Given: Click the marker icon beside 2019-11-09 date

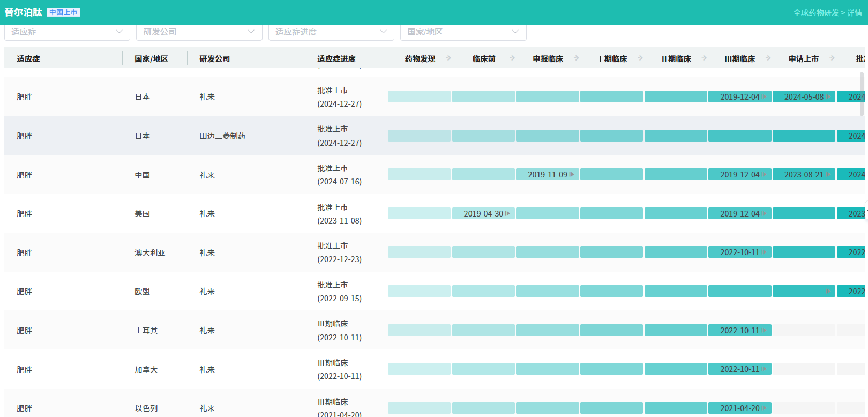Looking at the screenshot, I should point(572,175).
